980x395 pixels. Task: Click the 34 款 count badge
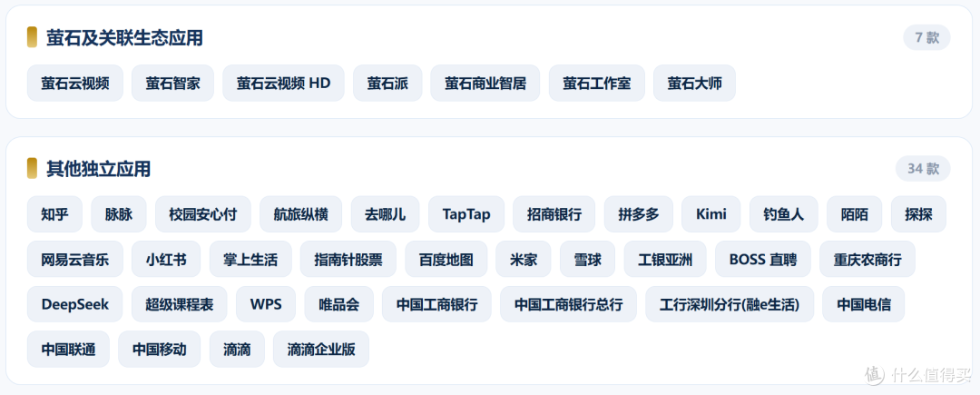coord(923,169)
